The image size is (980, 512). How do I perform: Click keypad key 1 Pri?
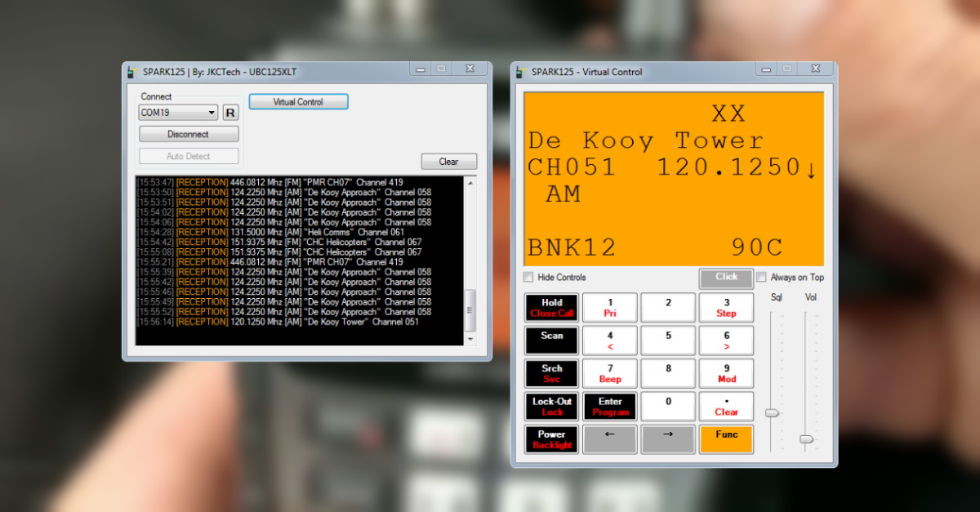point(610,308)
